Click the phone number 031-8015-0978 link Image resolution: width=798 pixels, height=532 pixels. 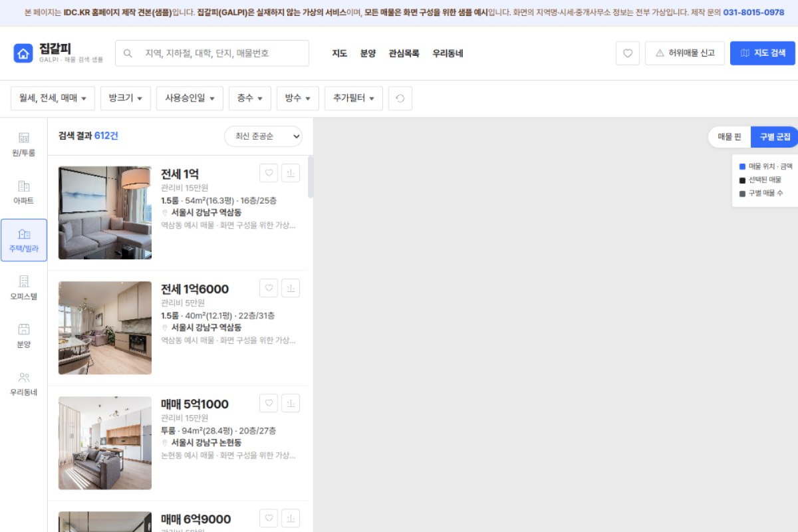tap(753, 12)
